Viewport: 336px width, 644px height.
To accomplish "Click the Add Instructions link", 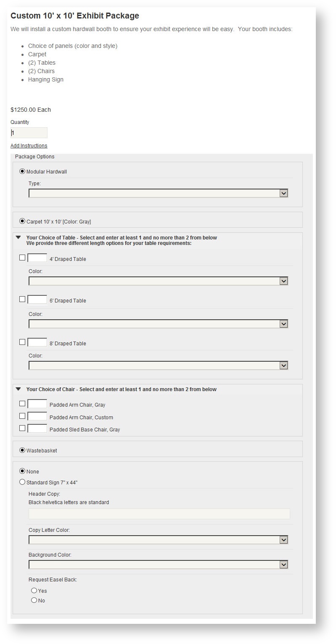I will point(29,146).
